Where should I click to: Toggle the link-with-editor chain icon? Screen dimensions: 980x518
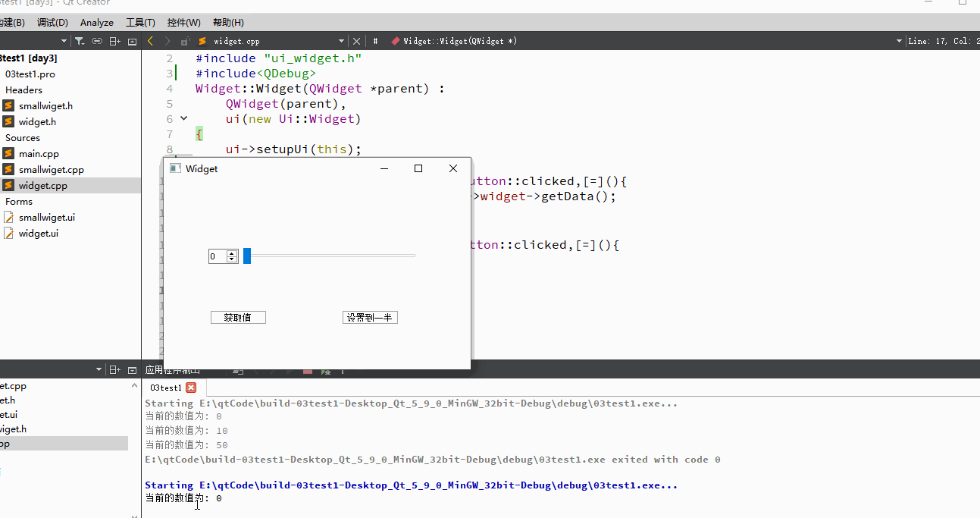[97, 41]
